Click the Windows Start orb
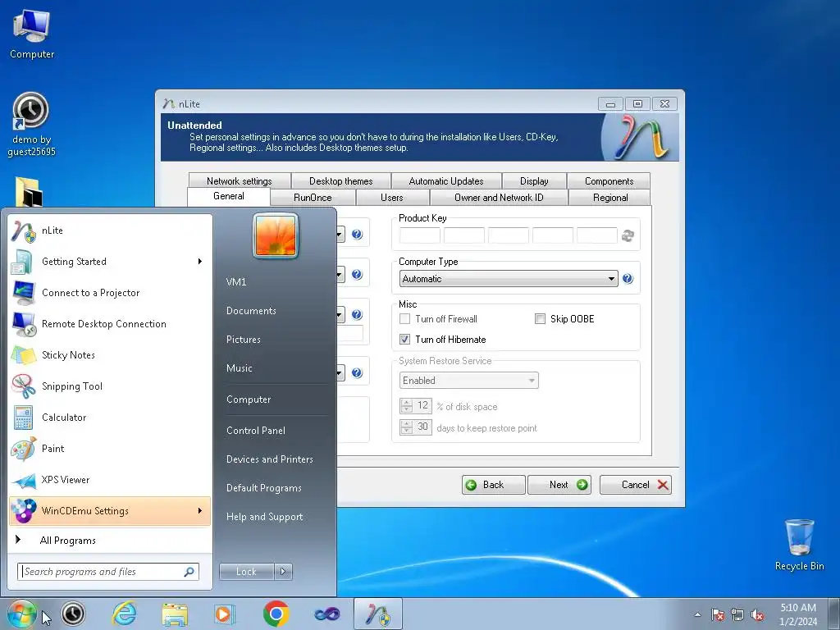 point(21,614)
